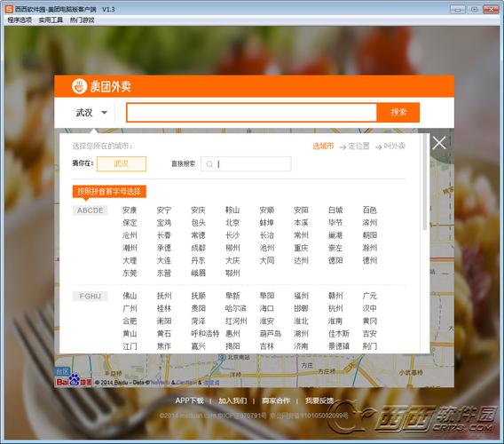This screenshot has width=504, height=444.
Task: Minimize the 美团电脑版客户端 window
Action: 458,10
